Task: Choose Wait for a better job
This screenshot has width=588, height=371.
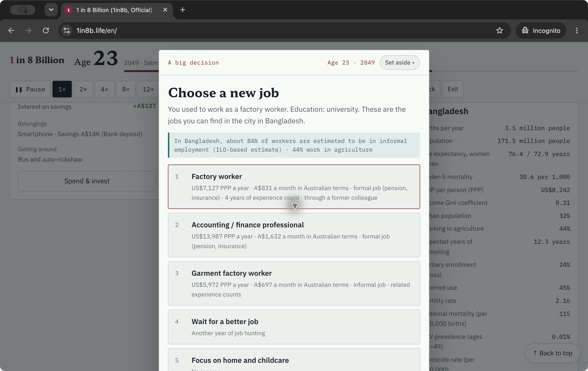Action: 294,327
